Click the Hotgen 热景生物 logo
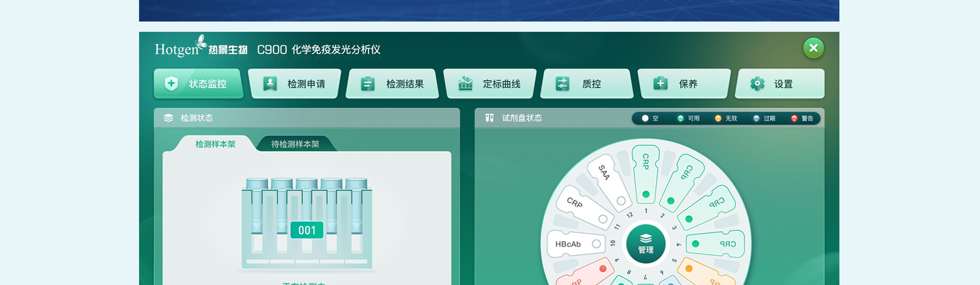 (x=201, y=47)
